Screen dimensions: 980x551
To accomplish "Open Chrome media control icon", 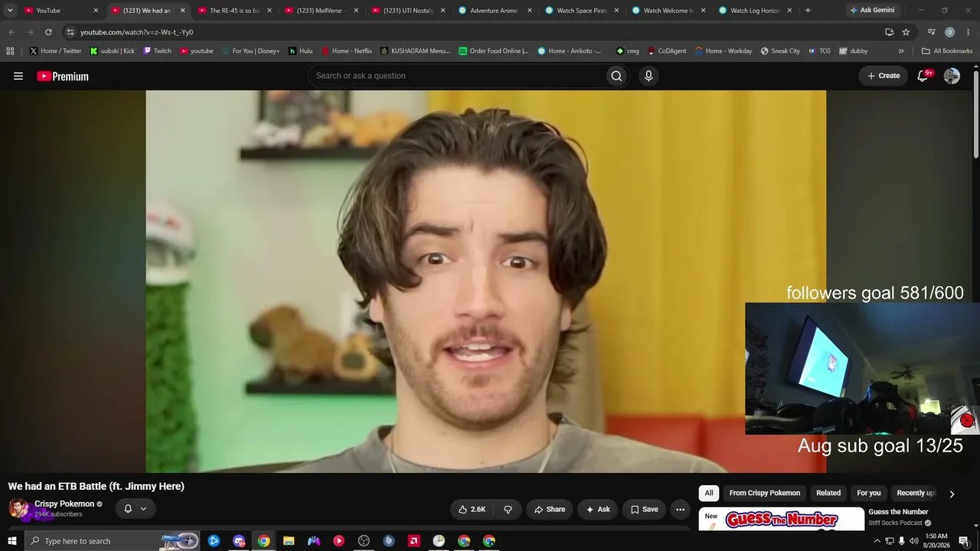I will coord(931,32).
